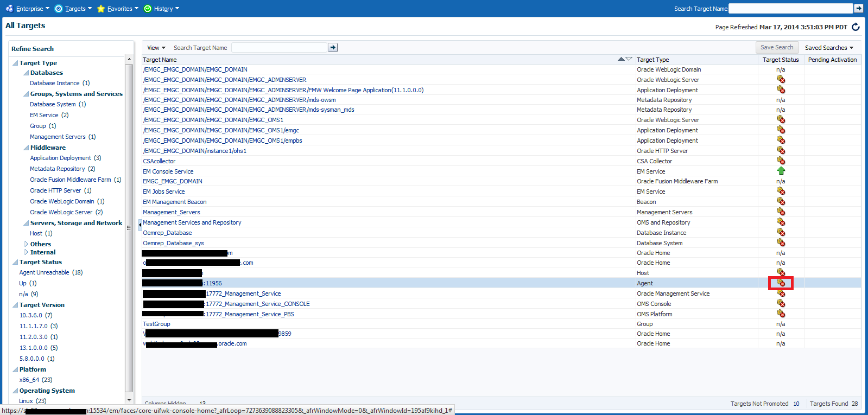Expand the Others group
The height and width of the screenshot is (415, 868).
tap(26, 244)
